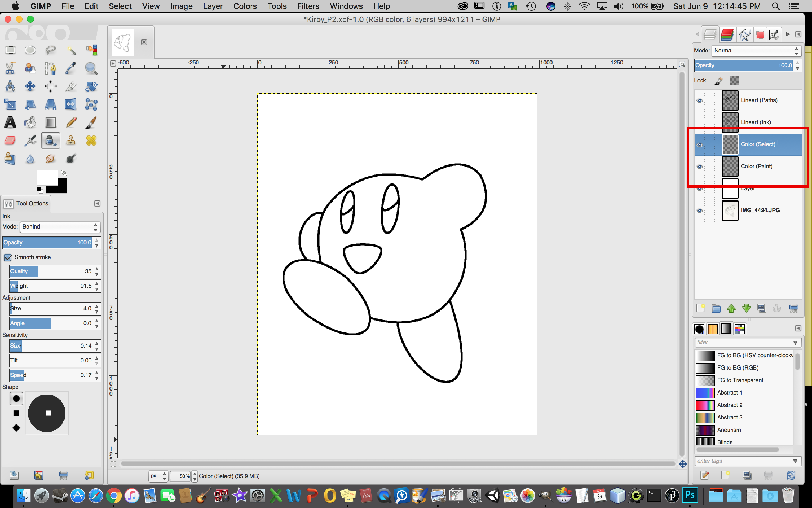Select the Move tool
The height and width of the screenshot is (508, 812).
30,86
